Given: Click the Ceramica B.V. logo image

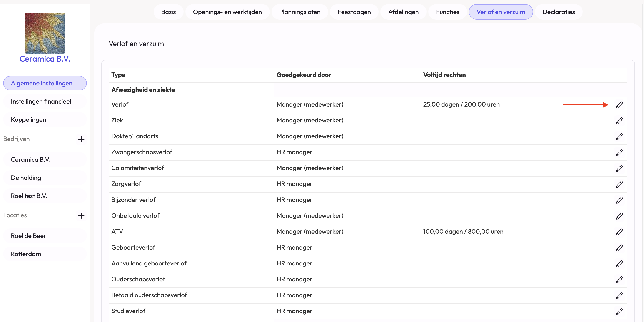Looking at the screenshot, I should 45,33.
